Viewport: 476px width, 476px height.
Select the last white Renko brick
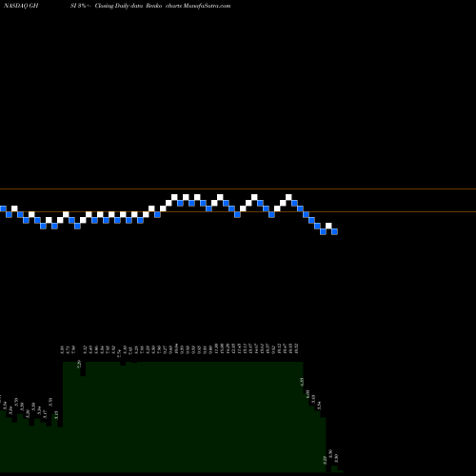(328, 226)
